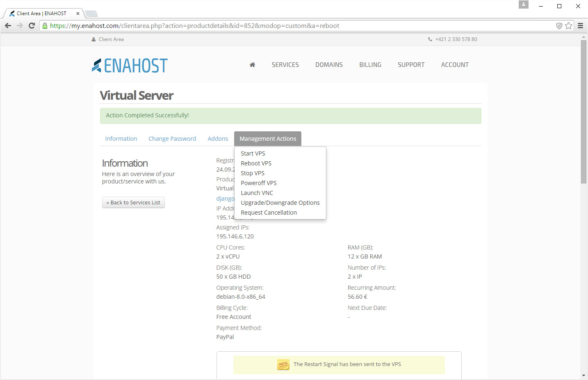Open a new browser tab

coord(91,14)
